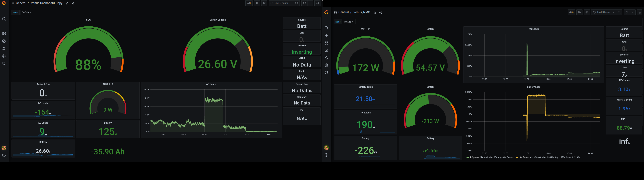Share the Venus_NMC dashboard

point(380,13)
